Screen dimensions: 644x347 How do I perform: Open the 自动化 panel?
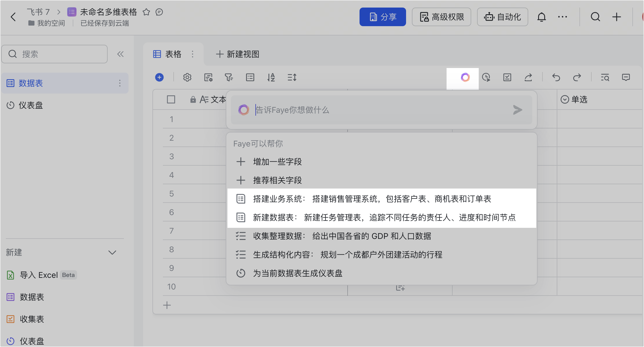[502, 17]
